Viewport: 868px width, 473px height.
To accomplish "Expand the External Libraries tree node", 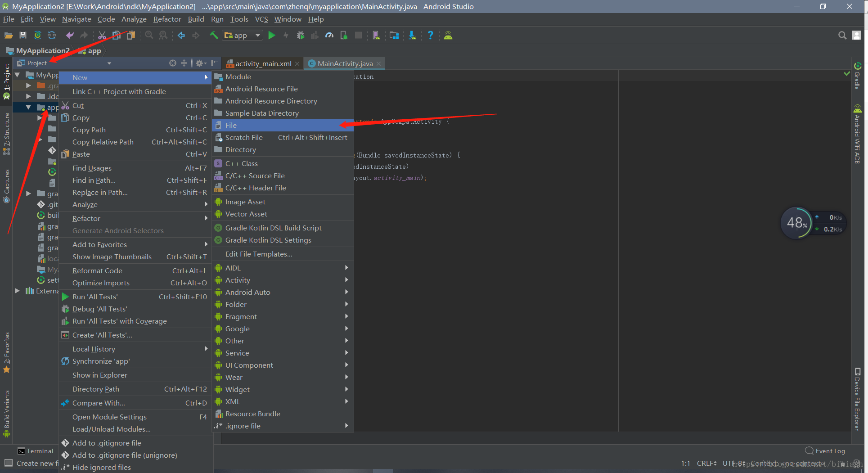I will [18, 291].
